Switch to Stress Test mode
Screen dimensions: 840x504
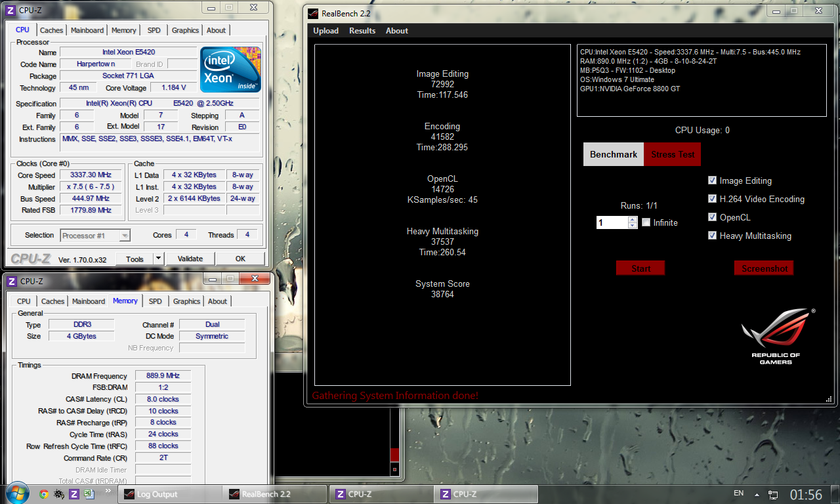tap(673, 154)
